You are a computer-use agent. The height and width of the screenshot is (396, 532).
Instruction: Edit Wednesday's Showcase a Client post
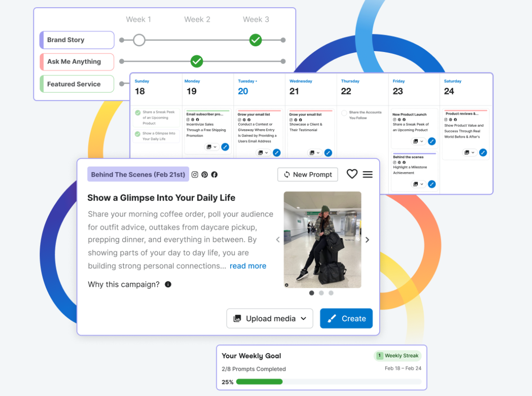(328, 153)
